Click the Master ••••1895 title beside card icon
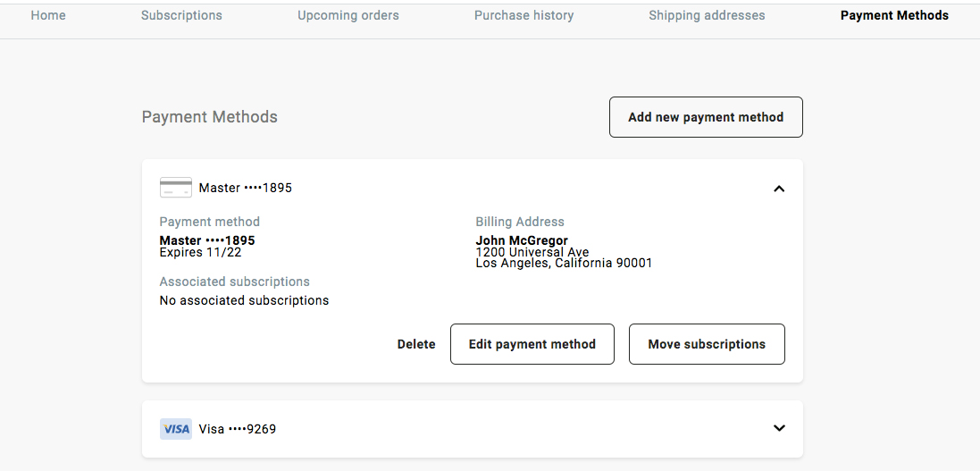Viewport: 980px width, 471px height. pyautogui.click(x=245, y=188)
